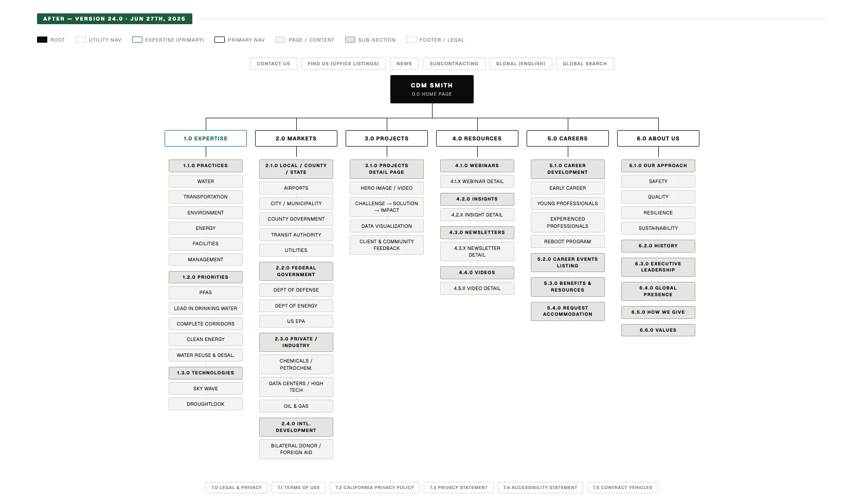Click the Lead in Drinking Water node
Image resolution: width=864 pixels, height=504 pixels.
click(206, 309)
